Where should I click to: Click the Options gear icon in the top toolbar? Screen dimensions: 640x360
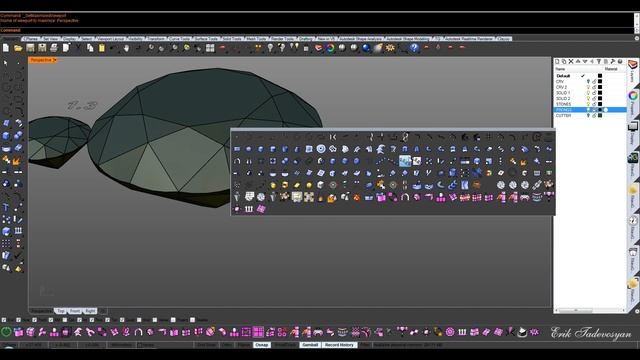[x=390, y=48]
